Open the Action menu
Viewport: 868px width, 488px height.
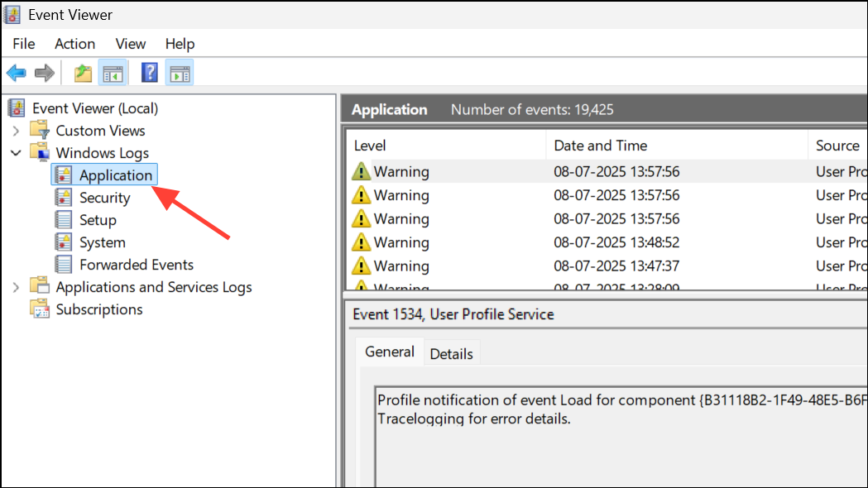[x=74, y=44]
